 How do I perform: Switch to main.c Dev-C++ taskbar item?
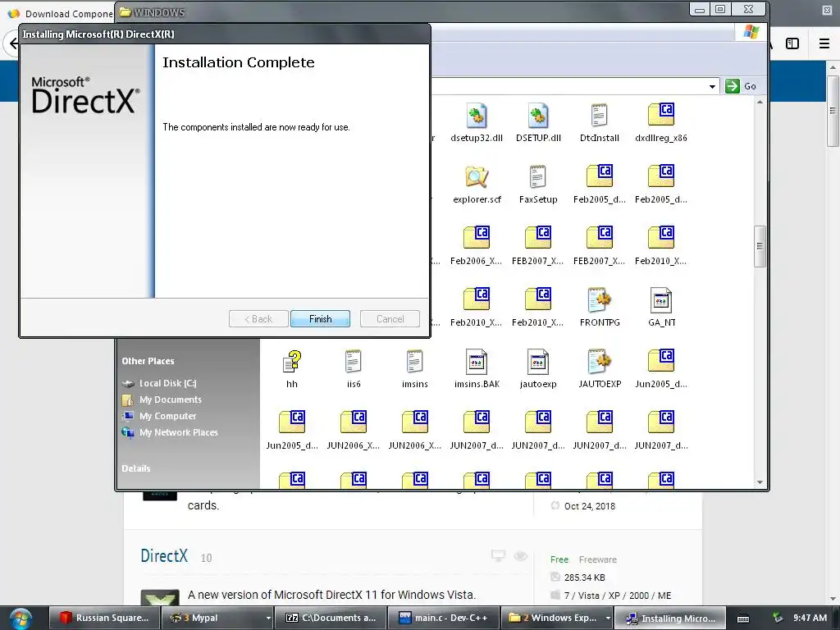444,618
